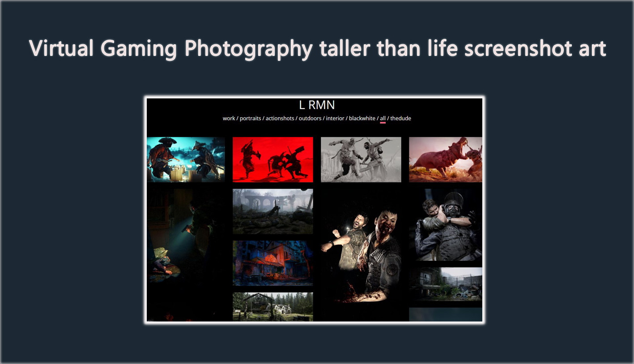634x364 pixels.
Task: View the red silhouette fight image
Action: (272, 159)
